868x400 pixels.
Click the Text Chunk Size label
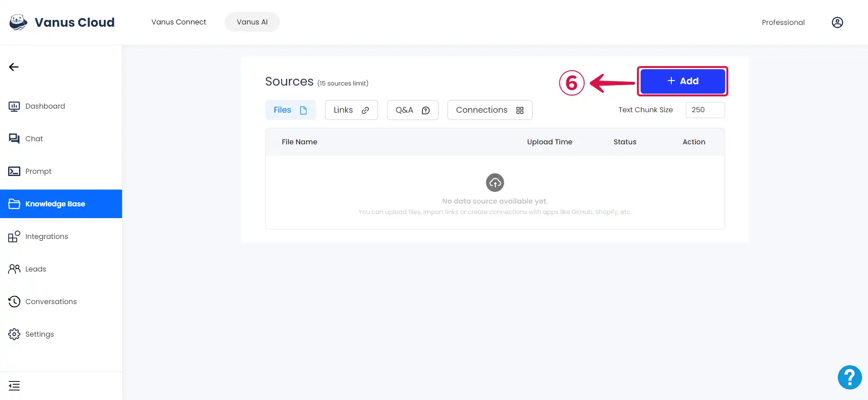pyautogui.click(x=646, y=110)
